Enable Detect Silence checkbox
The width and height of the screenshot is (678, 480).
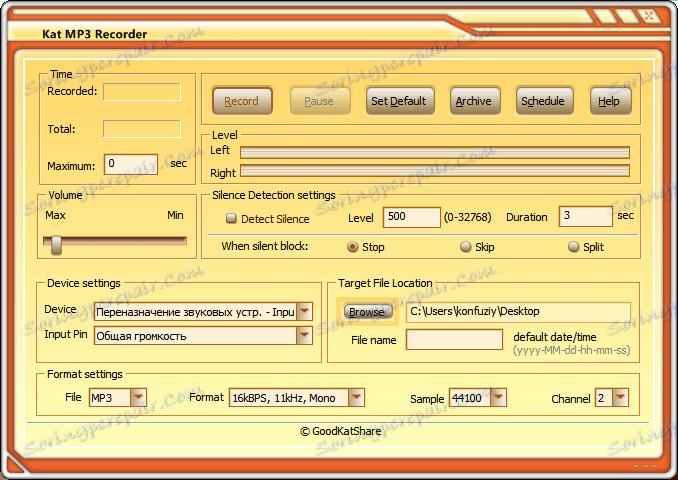[231, 218]
